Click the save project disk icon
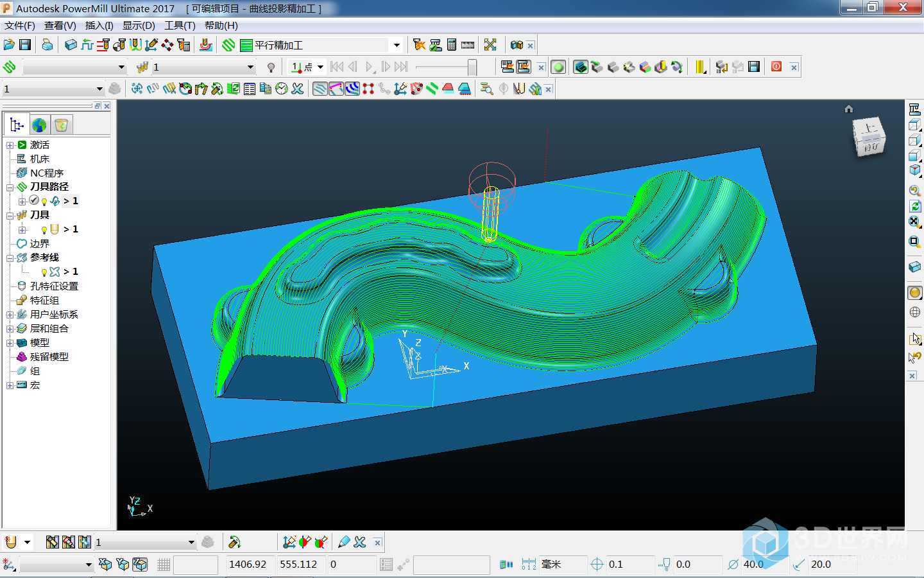The width and height of the screenshot is (924, 578). click(x=25, y=45)
